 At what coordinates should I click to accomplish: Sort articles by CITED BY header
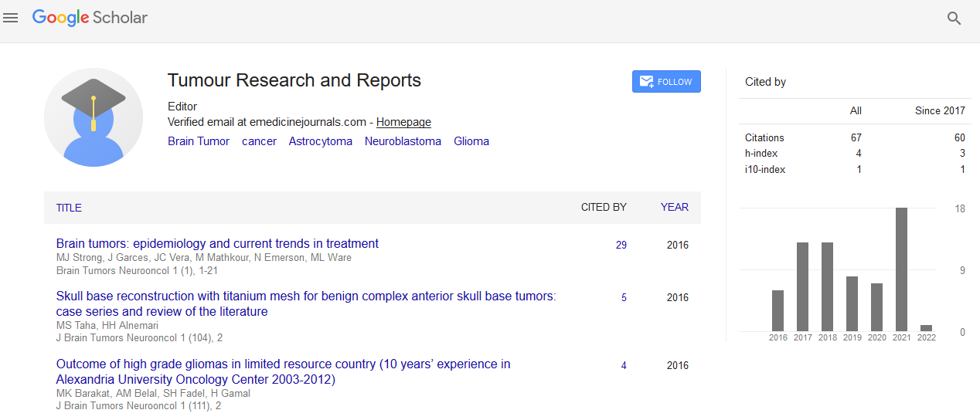604,208
